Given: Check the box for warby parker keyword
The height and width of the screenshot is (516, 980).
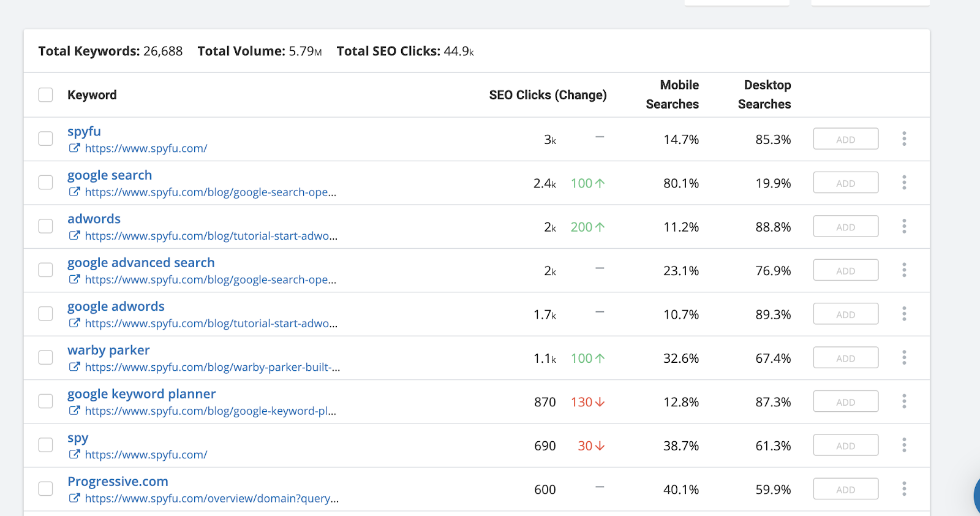Looking at the screenshot, I should coord(45,357).
